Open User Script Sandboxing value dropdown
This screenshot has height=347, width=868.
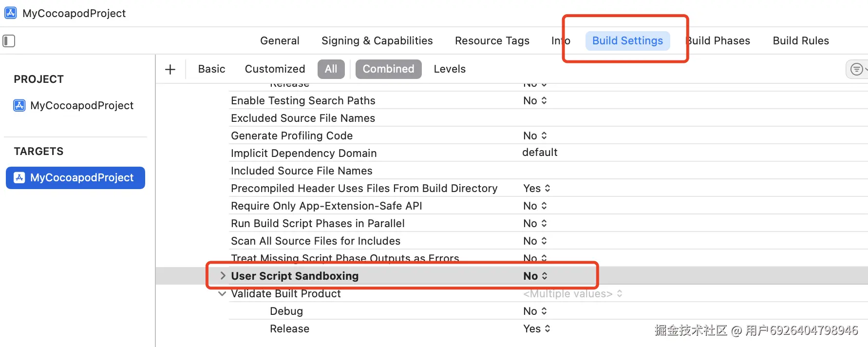[535, 276]
